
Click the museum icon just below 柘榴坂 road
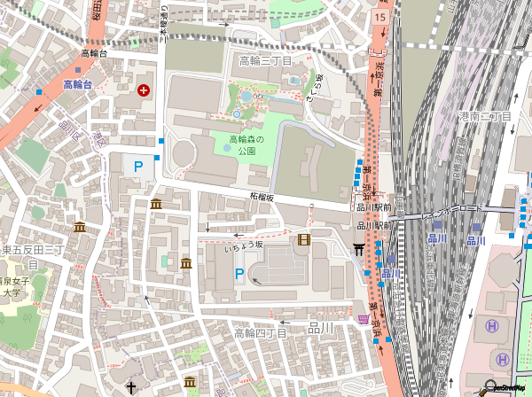tap(156, 205)
